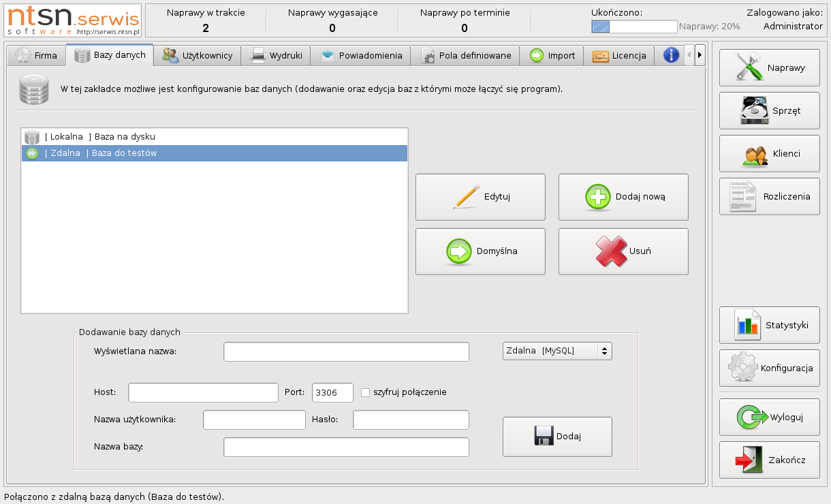
Task: Click the Wyloguj green arrow icon
Action: tap(752, 417)
